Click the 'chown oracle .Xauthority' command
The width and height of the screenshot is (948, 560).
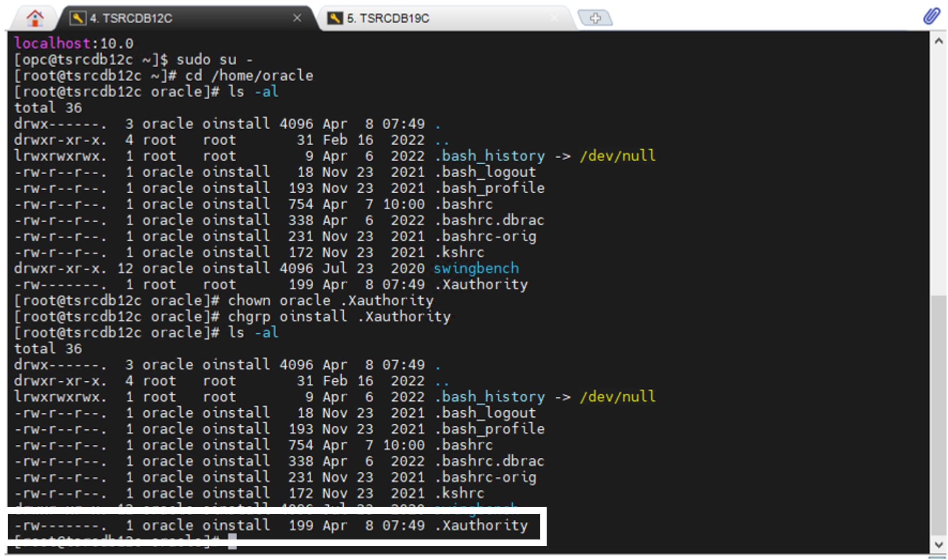click(331, 301)
